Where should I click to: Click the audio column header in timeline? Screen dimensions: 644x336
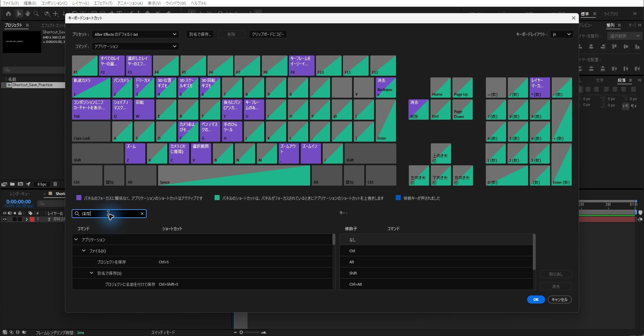coord(10,213)
